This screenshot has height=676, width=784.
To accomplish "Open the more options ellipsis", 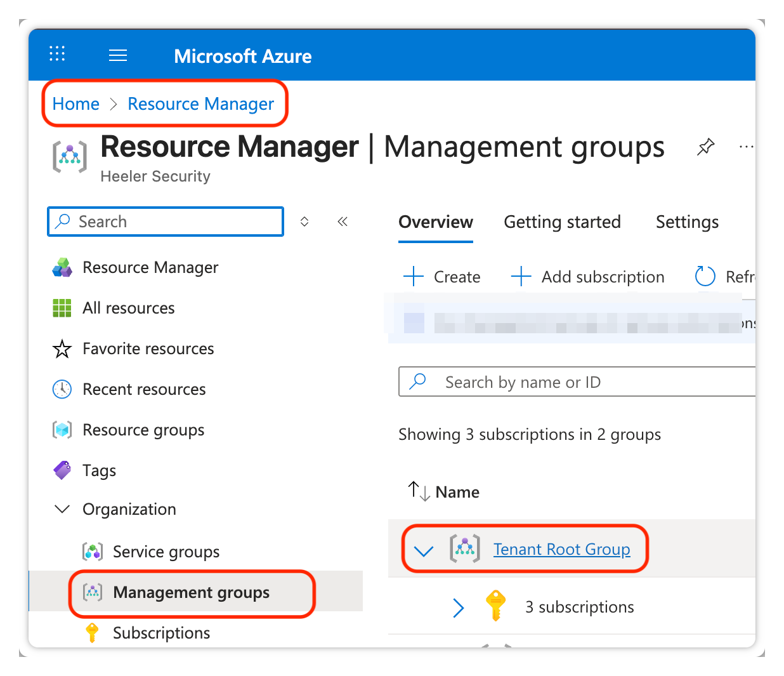I will (747, 147).
